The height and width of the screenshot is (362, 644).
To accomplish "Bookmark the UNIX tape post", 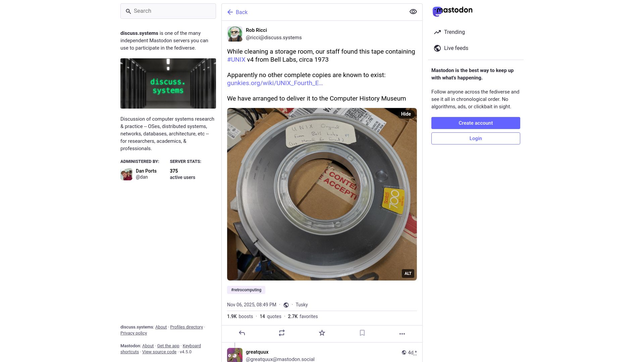I will pos(362,333).
